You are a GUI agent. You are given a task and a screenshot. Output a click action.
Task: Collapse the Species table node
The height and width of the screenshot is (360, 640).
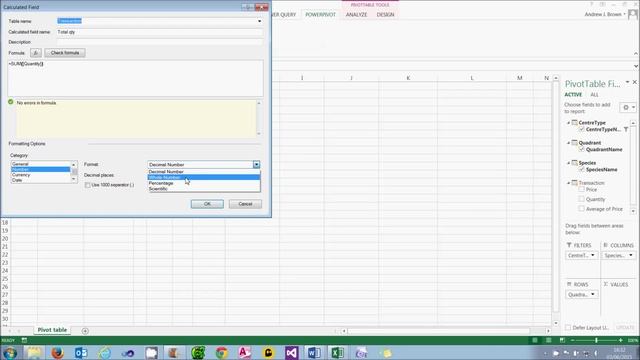coord(569,163)
